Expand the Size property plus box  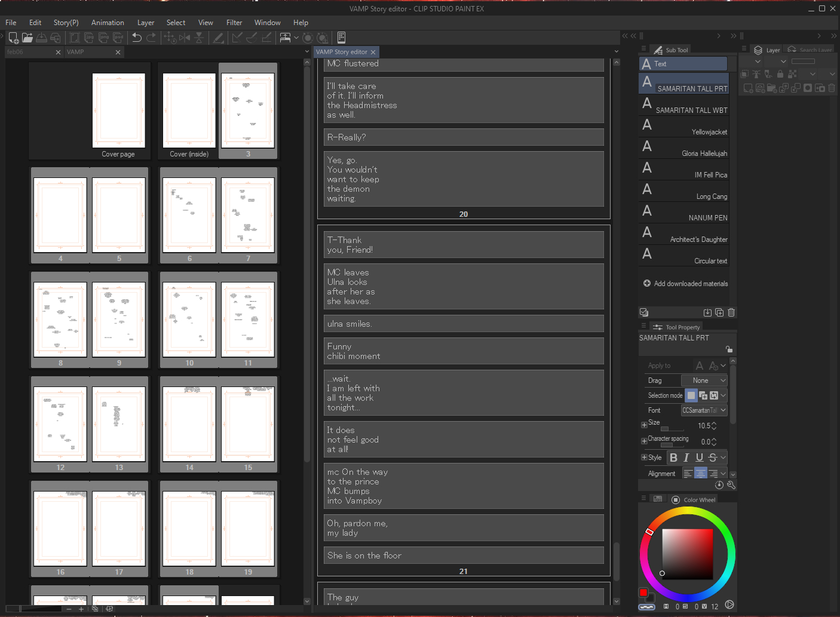(x=644, y=425)
